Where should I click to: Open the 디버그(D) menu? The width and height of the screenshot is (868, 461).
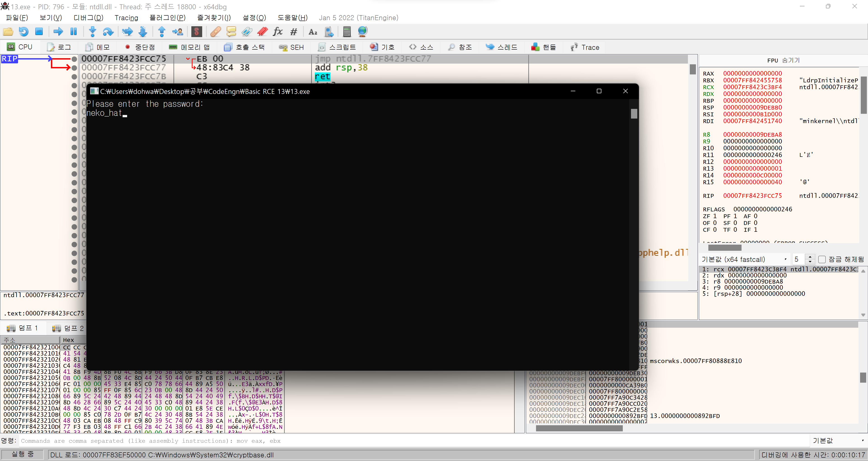88,17
